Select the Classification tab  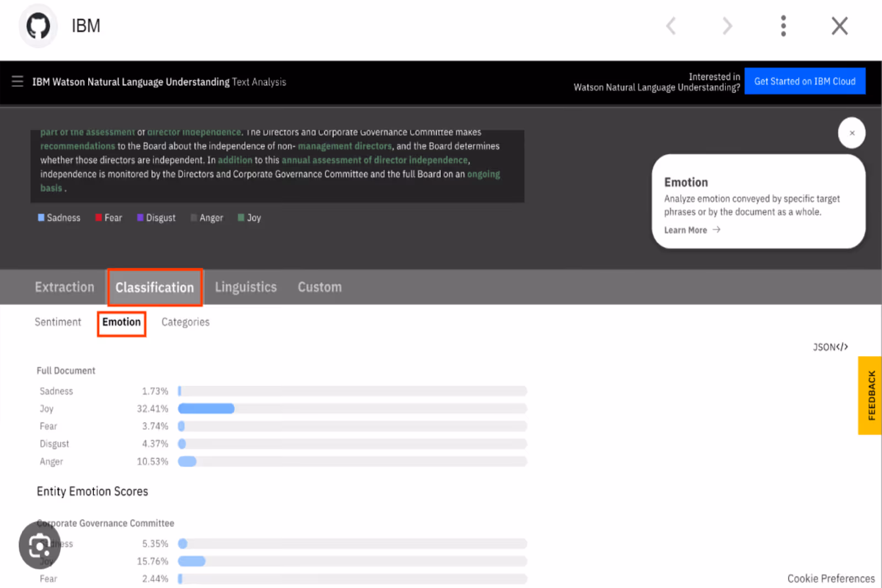coord(155,287)
